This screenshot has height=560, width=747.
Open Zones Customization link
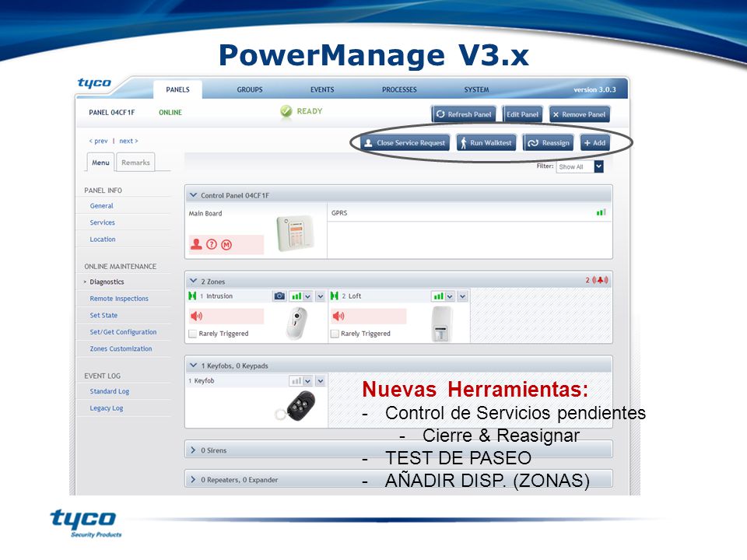click(x=121, y=348)
